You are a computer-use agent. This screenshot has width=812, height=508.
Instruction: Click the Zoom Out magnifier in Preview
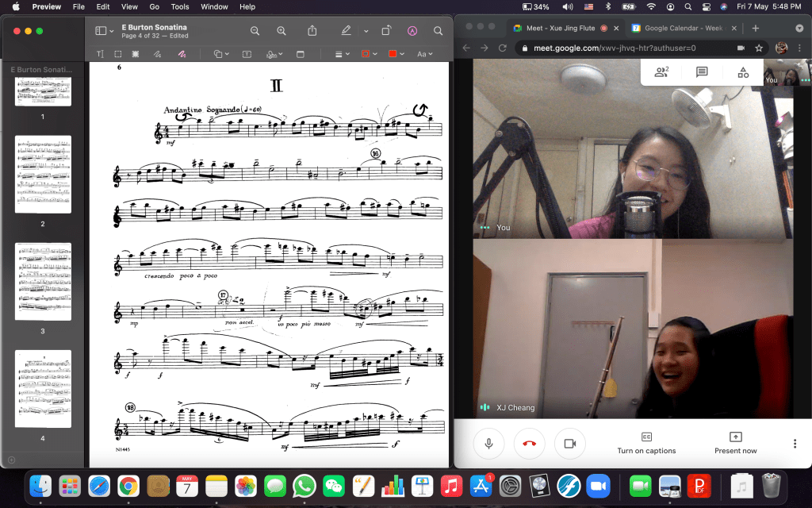click(x=255, y=31)
